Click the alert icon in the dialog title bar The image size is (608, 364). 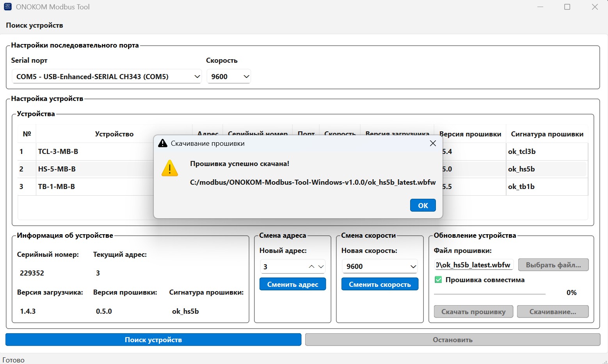point(162,143)
